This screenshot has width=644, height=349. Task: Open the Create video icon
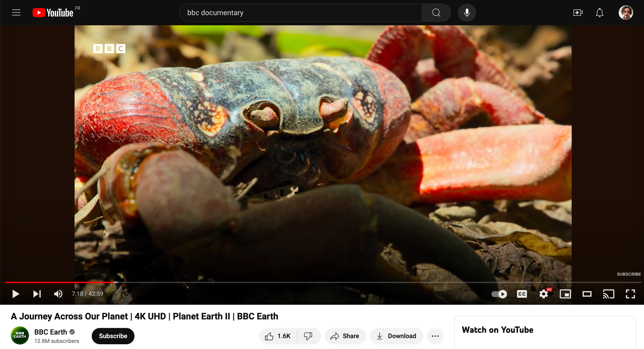point(578,13)
